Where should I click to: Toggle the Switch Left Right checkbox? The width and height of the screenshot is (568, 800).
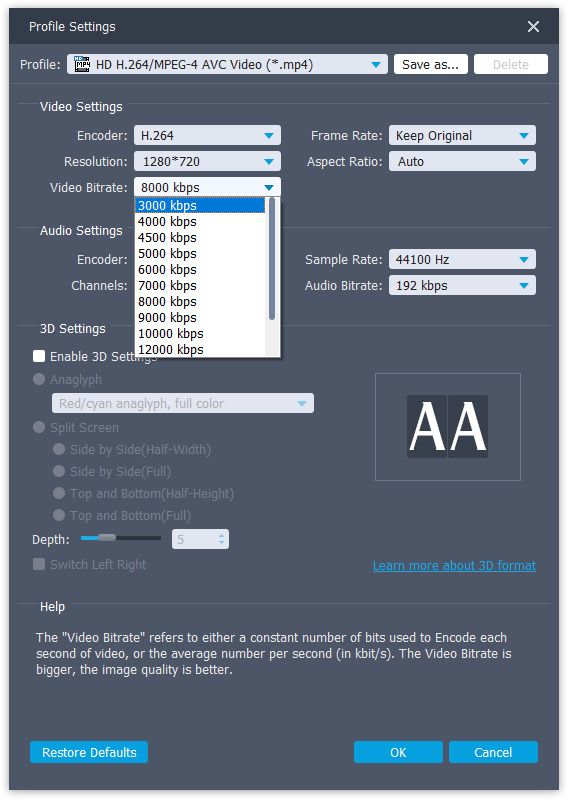[39, 564]
